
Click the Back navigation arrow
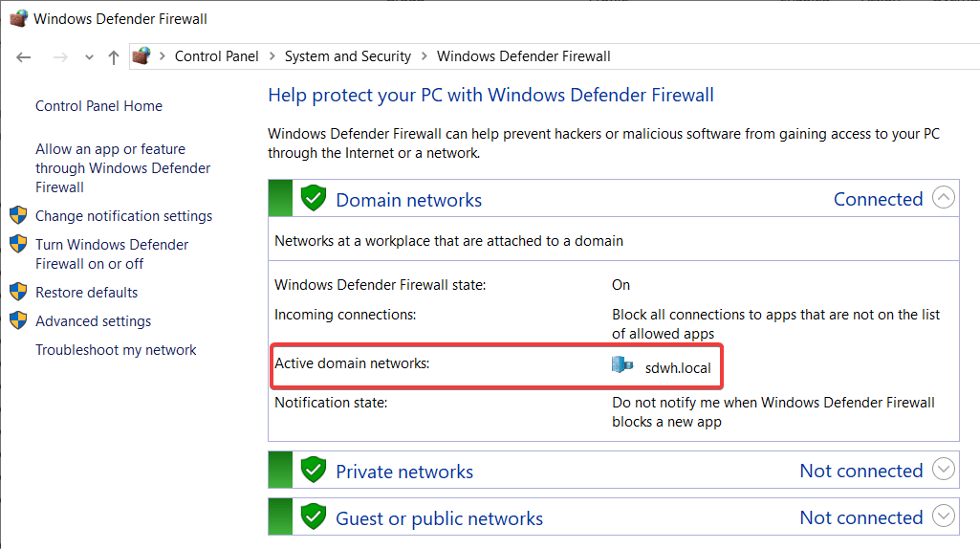point(24,57)
